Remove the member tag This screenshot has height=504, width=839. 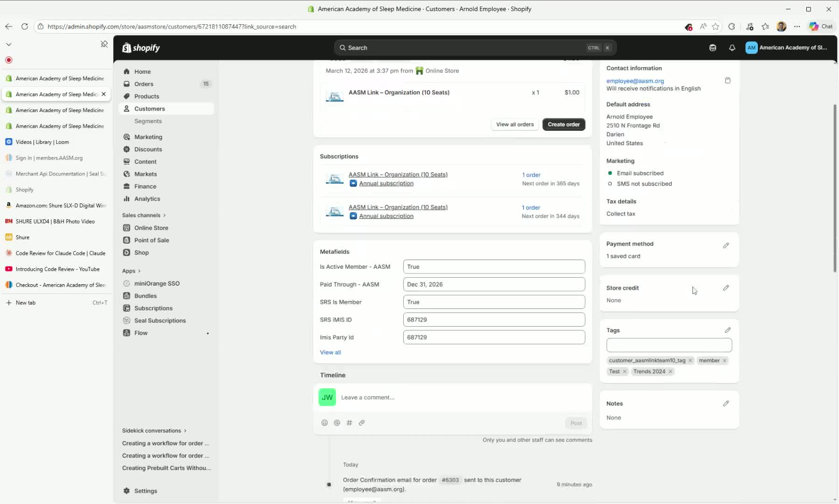(x=725, y=360)
